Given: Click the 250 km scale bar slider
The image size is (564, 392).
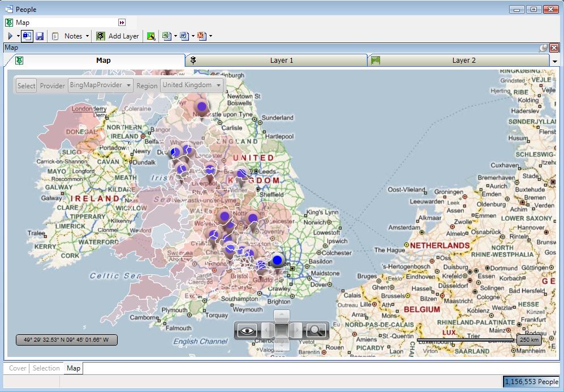Looking at the screenshot, I should (528, 340).
